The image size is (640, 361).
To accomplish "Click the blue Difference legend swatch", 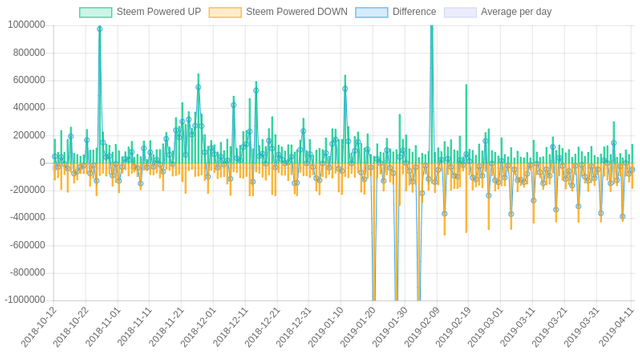I will click(371, 12).
